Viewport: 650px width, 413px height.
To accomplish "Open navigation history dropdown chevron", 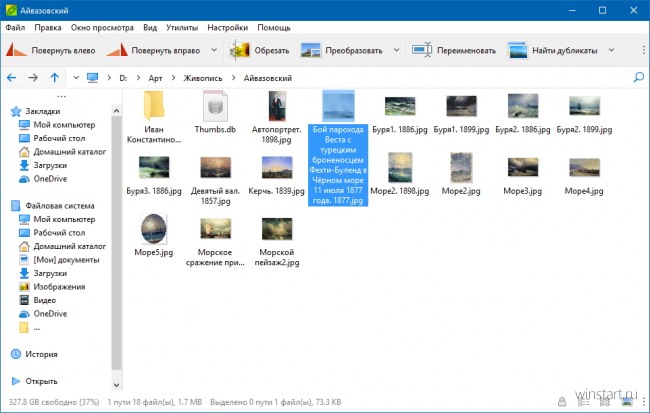I will pos(76,78).
